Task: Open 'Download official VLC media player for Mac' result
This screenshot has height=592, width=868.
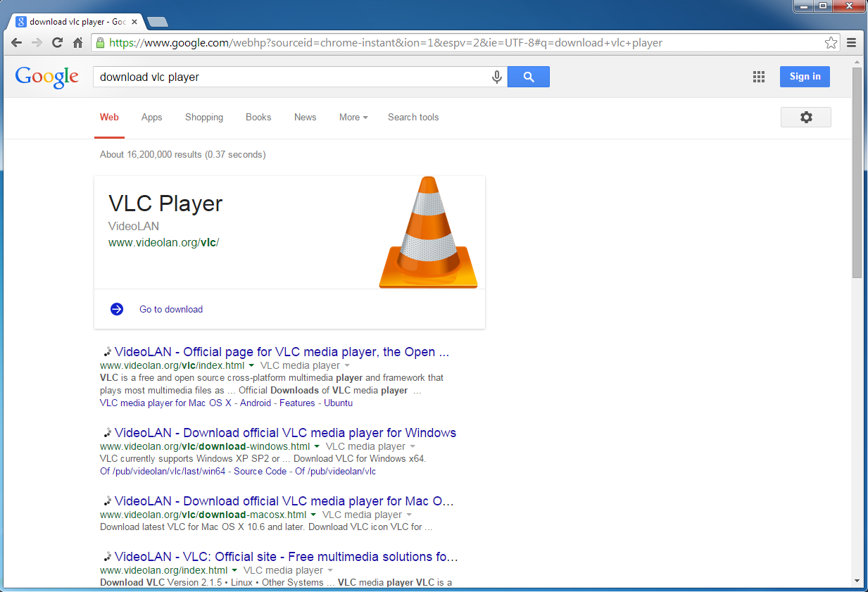Action: click(x=284, y=501)
